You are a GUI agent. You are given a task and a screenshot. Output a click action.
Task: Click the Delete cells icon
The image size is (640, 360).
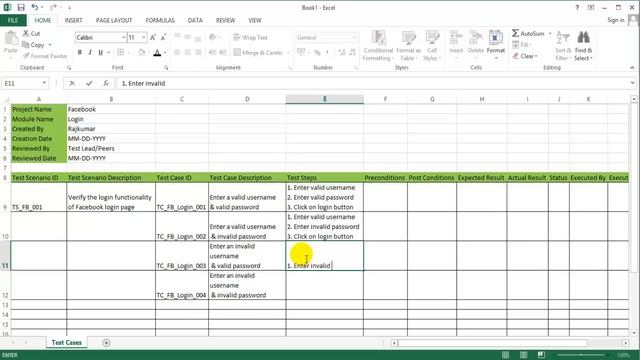click(476, 38)
